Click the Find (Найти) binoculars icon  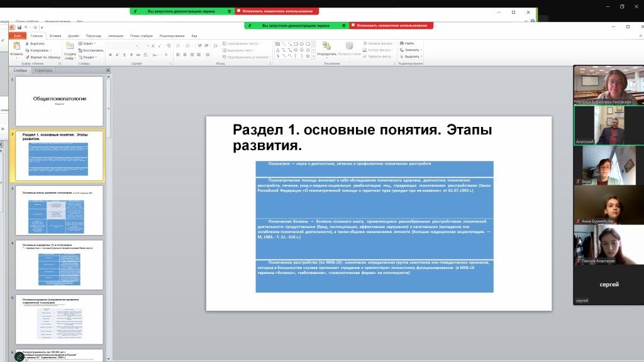tap(401, 43)
